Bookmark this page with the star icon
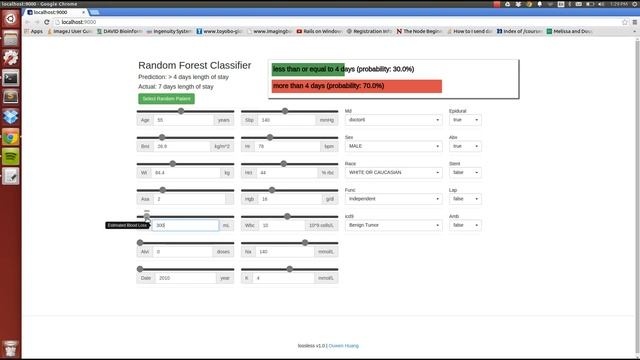 (624, 22)
